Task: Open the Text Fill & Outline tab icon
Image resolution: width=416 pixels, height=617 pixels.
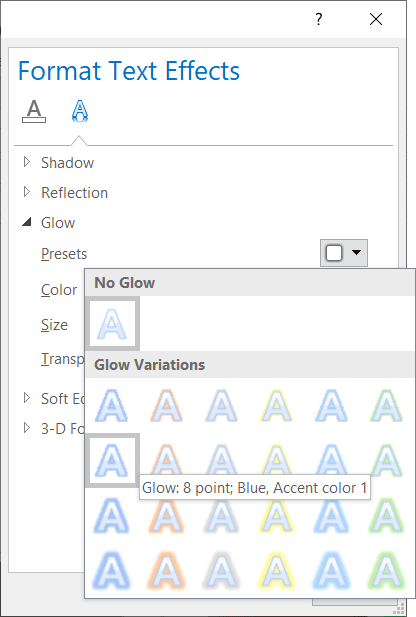Action: pyautogui.click(x=34, y=111)
